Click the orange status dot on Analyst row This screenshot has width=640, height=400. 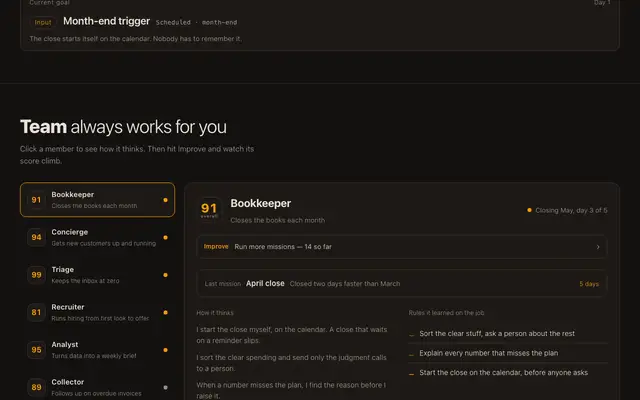tap(165, 350)
